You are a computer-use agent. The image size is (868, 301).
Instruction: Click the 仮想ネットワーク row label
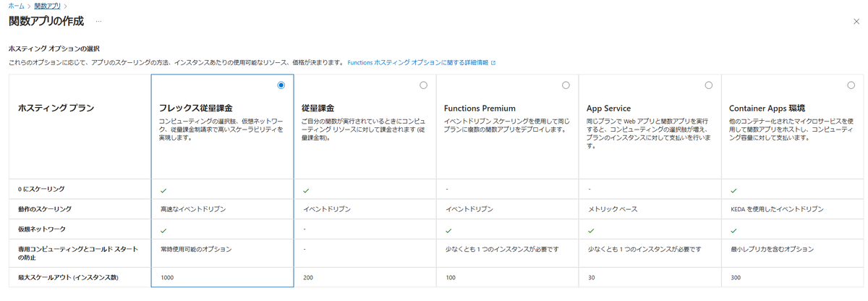coord(41,228)
